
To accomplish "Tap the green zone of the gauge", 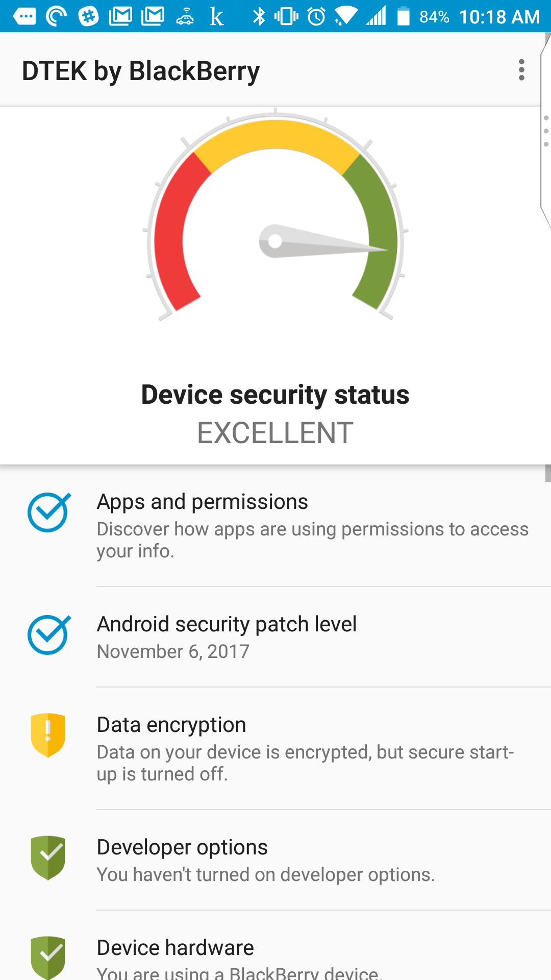I will [377, 230].
